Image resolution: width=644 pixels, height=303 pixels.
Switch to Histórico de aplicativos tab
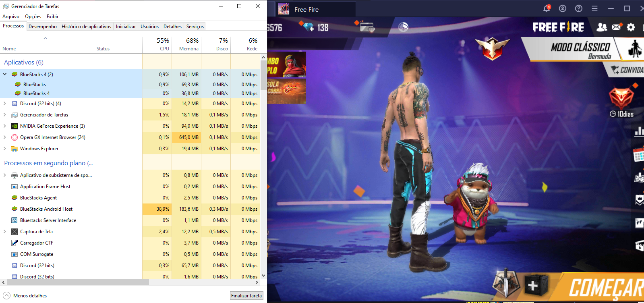pyautogui.click(x=86, y=27)
